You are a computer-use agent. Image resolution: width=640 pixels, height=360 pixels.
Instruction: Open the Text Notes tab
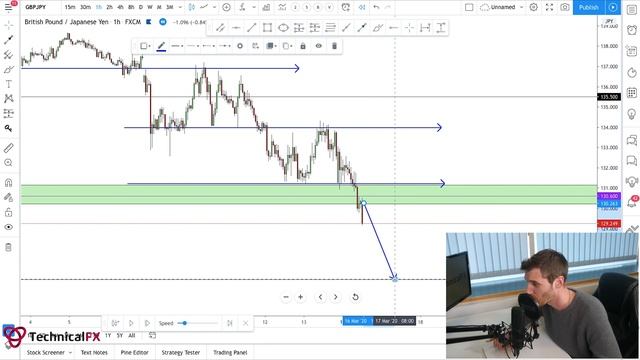click(94, 352)
